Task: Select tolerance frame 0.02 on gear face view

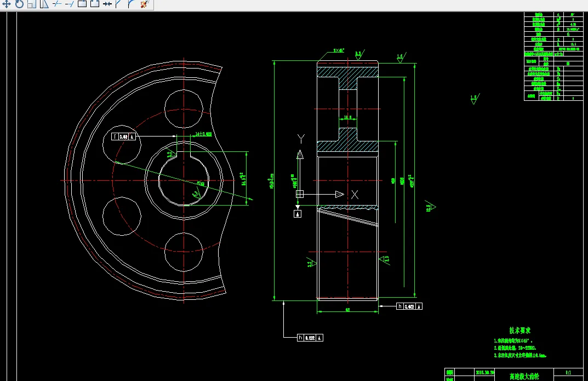Action: tap(124, 137)
